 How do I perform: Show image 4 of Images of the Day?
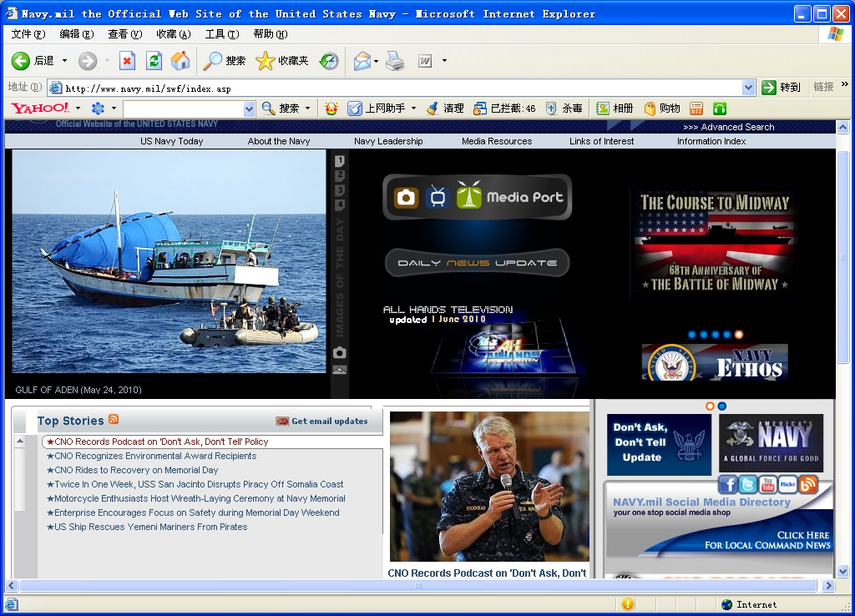click(340, 205)
